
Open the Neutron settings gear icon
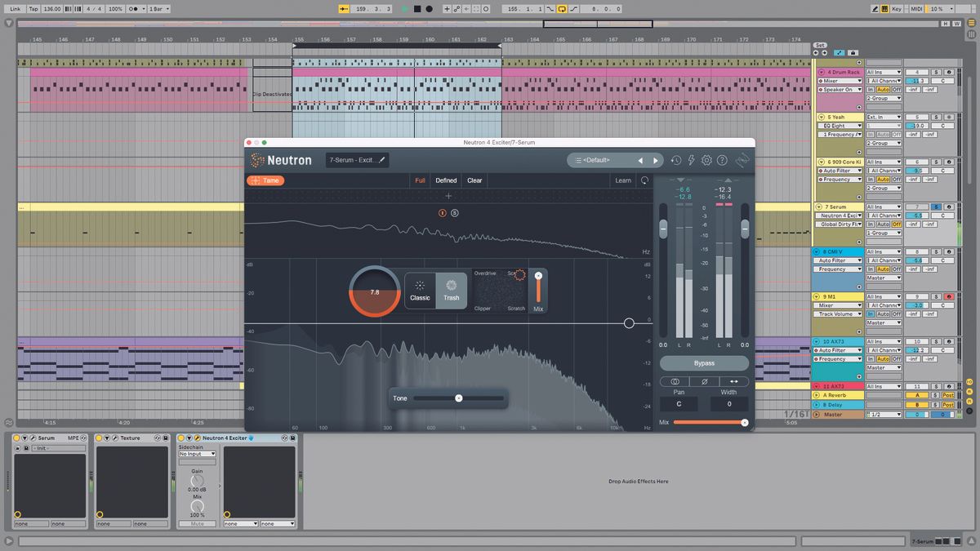tap(706, 160)
